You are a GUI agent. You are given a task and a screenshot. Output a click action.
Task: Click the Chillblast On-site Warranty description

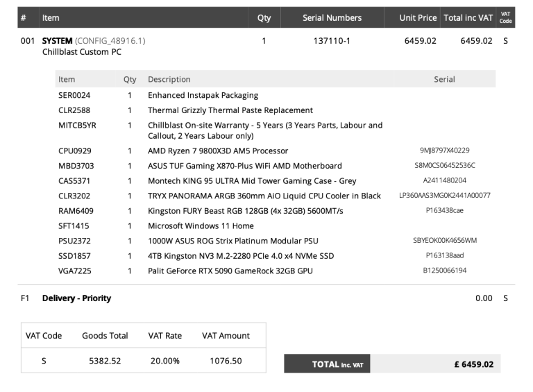click(x=265, y=130)
